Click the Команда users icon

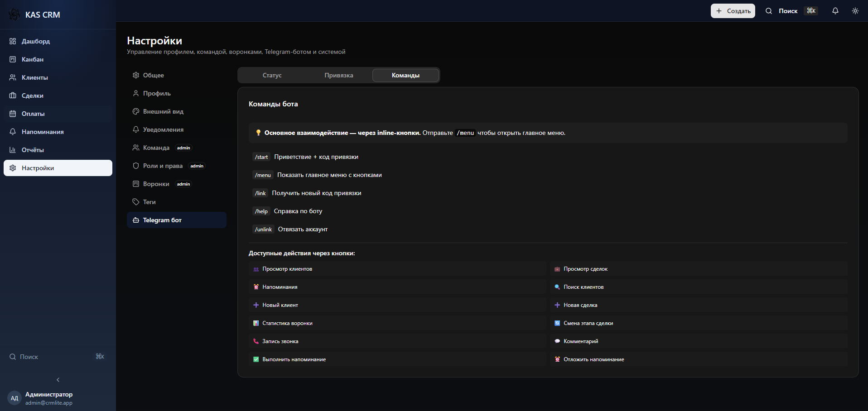(x=136, y=148)
